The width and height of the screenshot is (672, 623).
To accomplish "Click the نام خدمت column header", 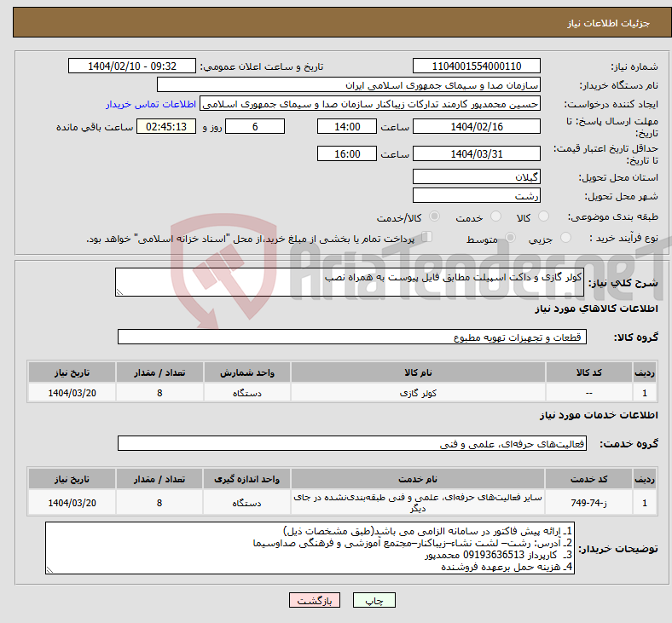I will coord(418,479).
